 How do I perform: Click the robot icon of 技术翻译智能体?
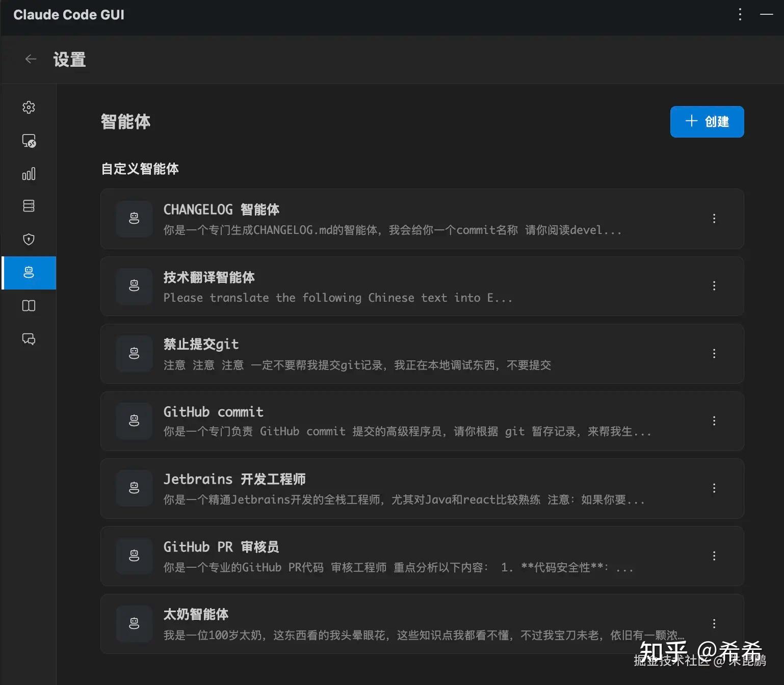click(x=134, y=286)
